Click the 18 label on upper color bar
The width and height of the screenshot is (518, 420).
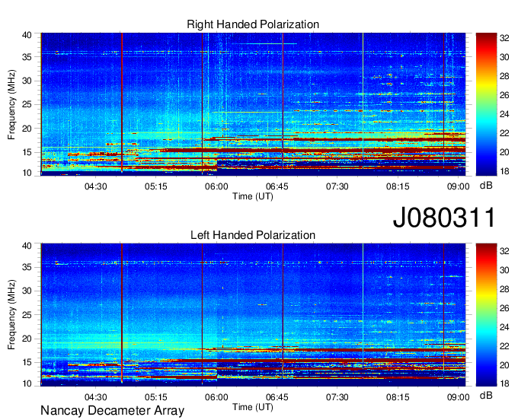coord(504,171)
